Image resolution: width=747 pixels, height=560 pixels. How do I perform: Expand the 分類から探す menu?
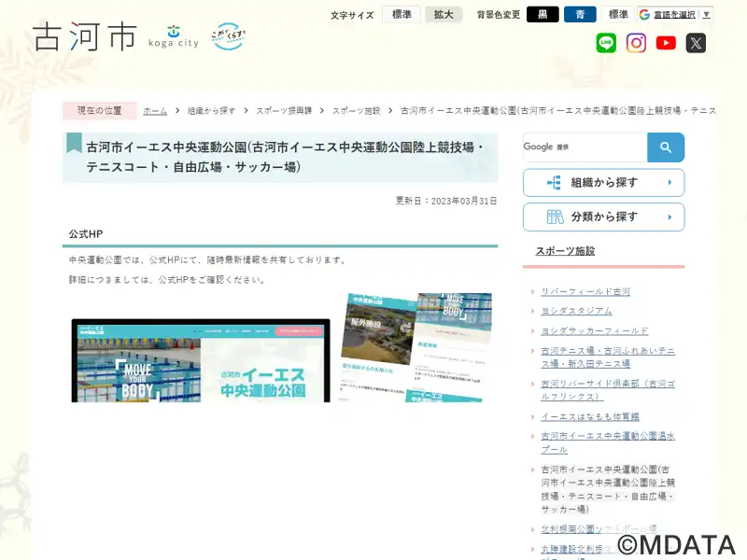[603, 217]
